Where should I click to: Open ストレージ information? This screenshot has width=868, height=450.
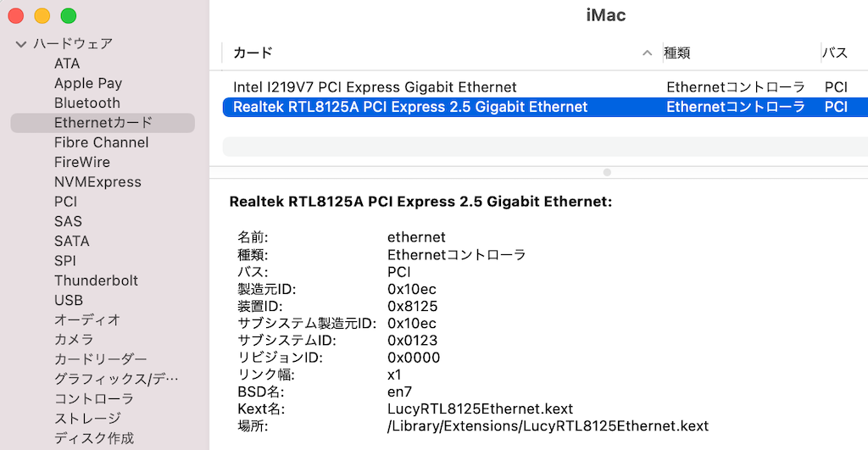pyautogui.click(x=87, y=418)
